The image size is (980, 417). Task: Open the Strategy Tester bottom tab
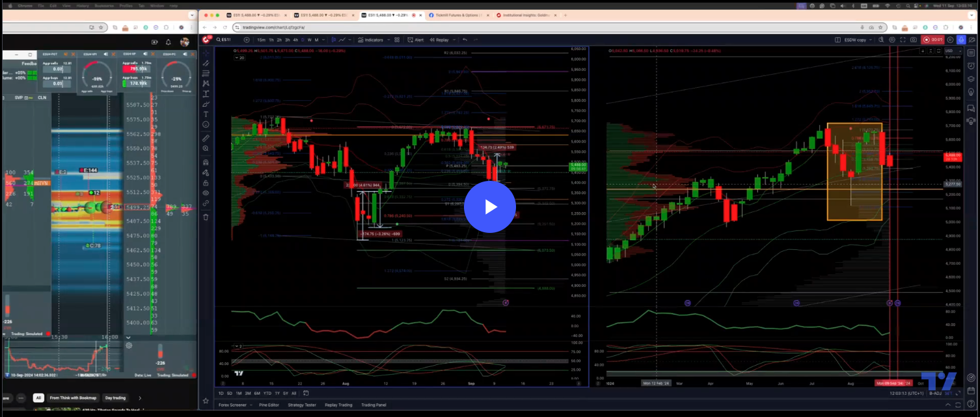[x=302, y=405]
